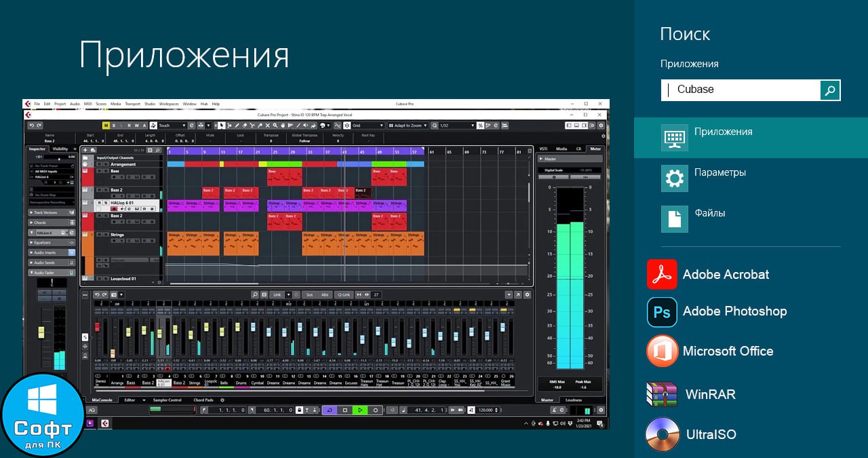Toggle the purple Cycle loop button
The image size is (868, 458).
click(329, 411)
